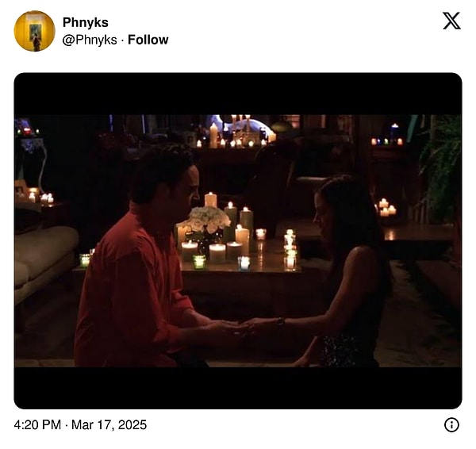
Task: Click the bottom black letterbox bar
Action: (x=238, y=388)
